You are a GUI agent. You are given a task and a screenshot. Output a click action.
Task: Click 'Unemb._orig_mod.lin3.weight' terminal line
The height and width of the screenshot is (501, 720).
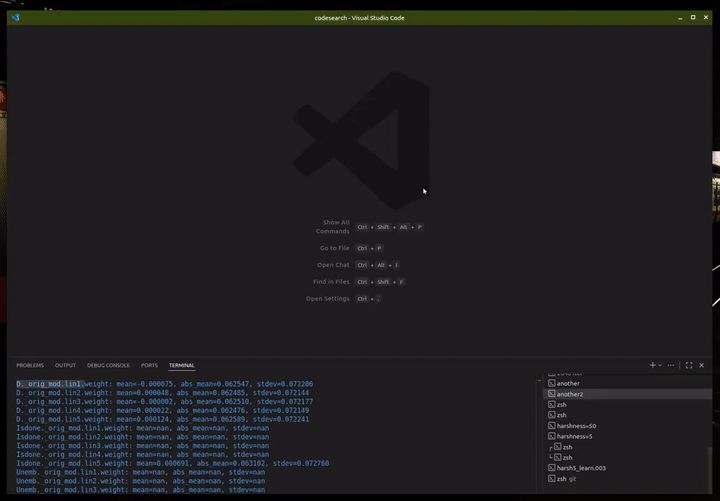[x=141, y=490]
